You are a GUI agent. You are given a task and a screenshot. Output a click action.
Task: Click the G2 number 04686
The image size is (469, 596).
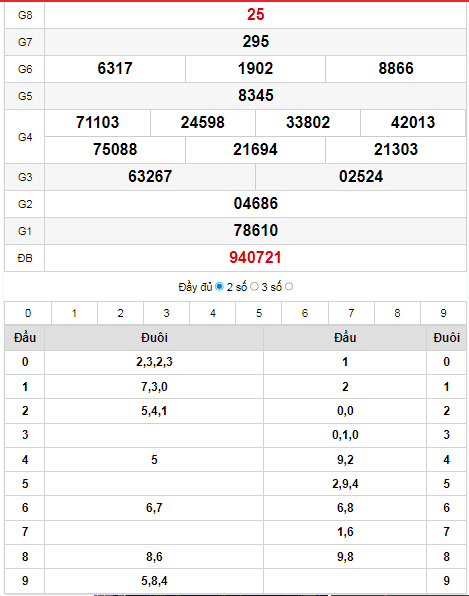[255, 204]
